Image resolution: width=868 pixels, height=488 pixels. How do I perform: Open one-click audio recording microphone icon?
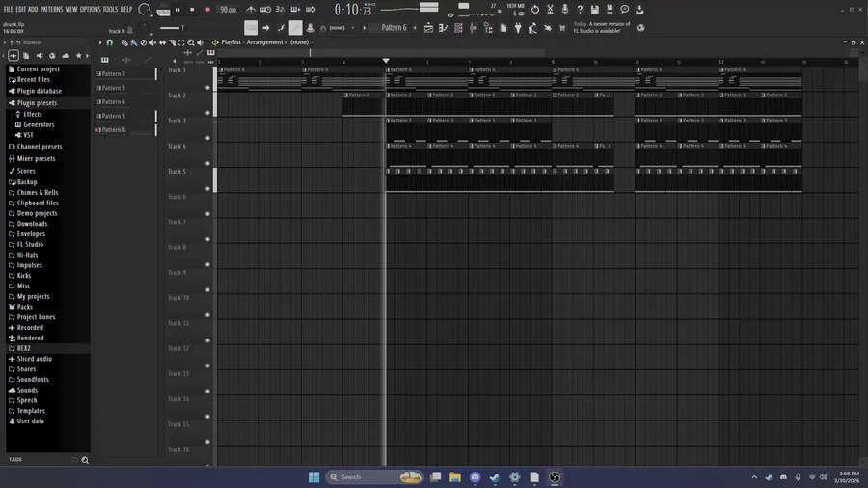coord(564,10)
